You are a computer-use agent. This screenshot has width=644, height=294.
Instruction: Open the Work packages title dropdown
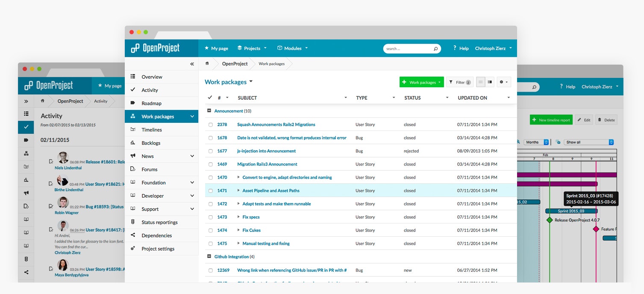tap(251, 82)
